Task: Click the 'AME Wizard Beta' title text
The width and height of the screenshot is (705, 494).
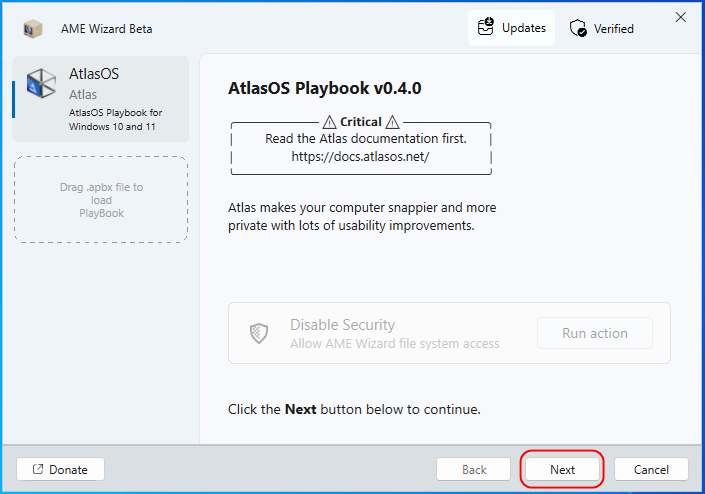Action: tap(107, 29)
